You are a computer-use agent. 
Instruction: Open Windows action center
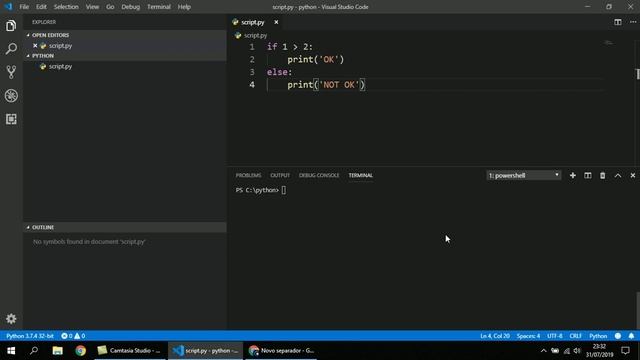click(625, 351)
